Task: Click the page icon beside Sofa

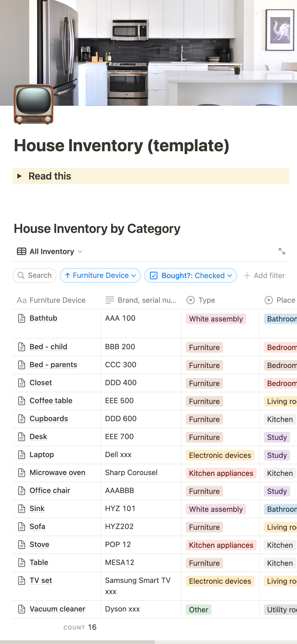Action: [22, 527]
